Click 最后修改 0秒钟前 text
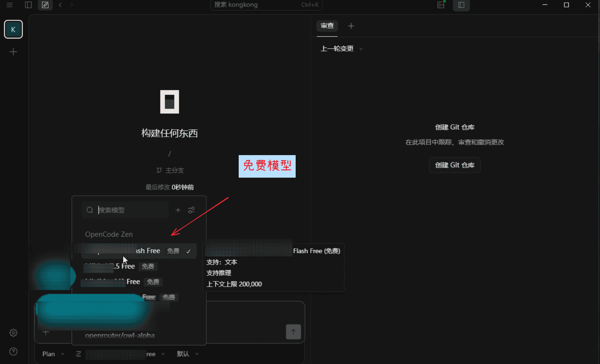 pos(170,187)
